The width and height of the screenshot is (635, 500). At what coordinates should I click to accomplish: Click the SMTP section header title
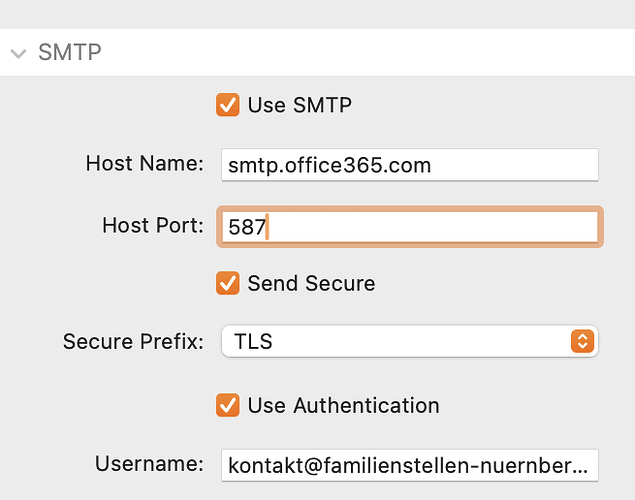click(70, 52)
